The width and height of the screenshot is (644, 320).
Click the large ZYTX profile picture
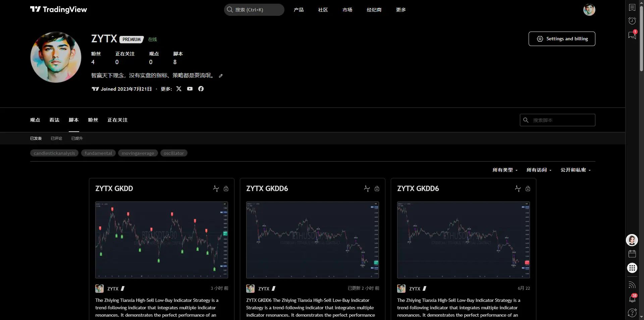[56, 57]
